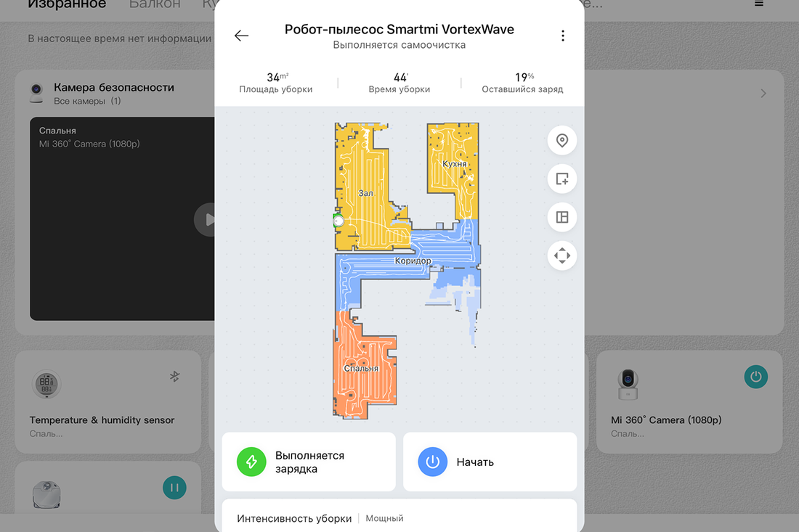
Task: Select the zone add-area icon
Action: (x=562, y=179)
